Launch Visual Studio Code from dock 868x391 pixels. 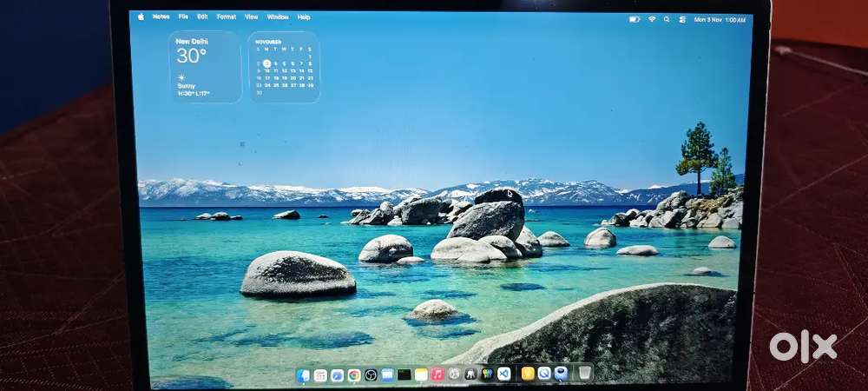pyautogui.click(x=503, y=374)
